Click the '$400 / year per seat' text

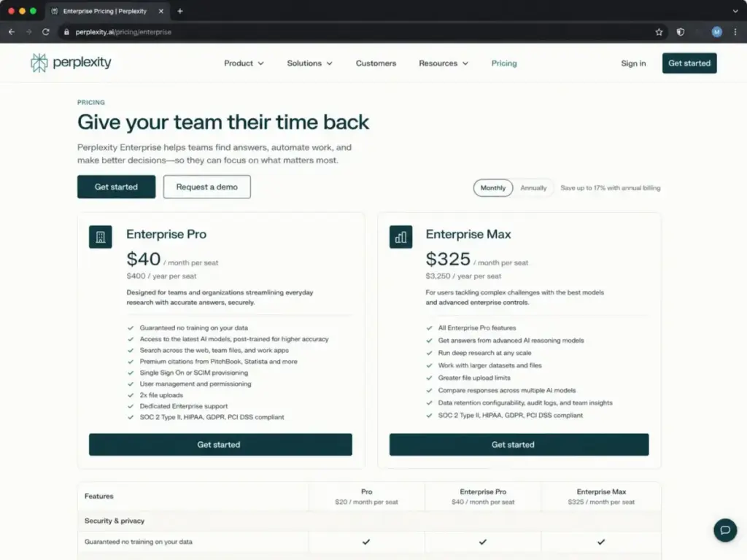coord(161,276)
